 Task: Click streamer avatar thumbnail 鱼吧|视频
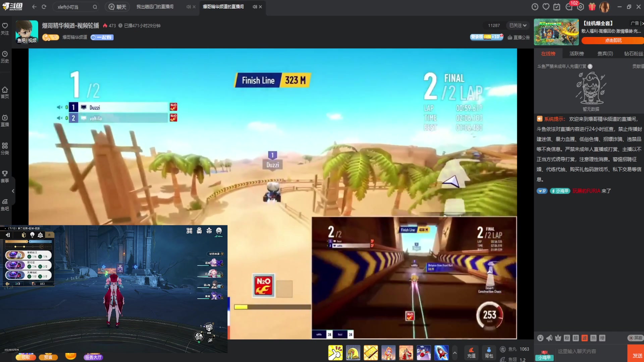click(27, 32)
